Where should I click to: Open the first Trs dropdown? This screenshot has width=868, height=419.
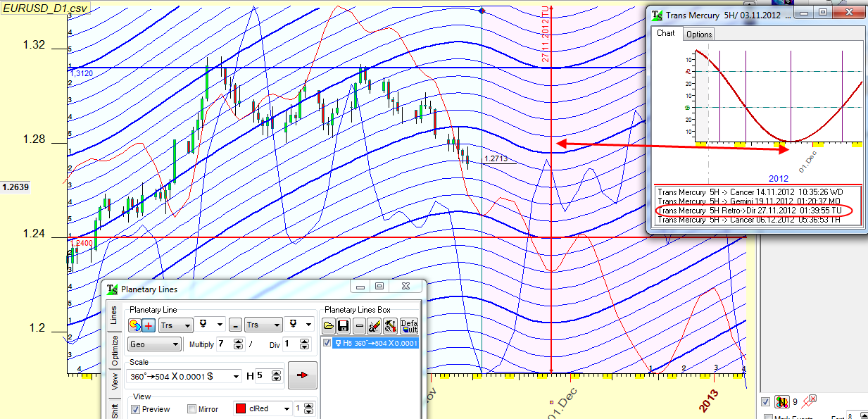point(175,325)
